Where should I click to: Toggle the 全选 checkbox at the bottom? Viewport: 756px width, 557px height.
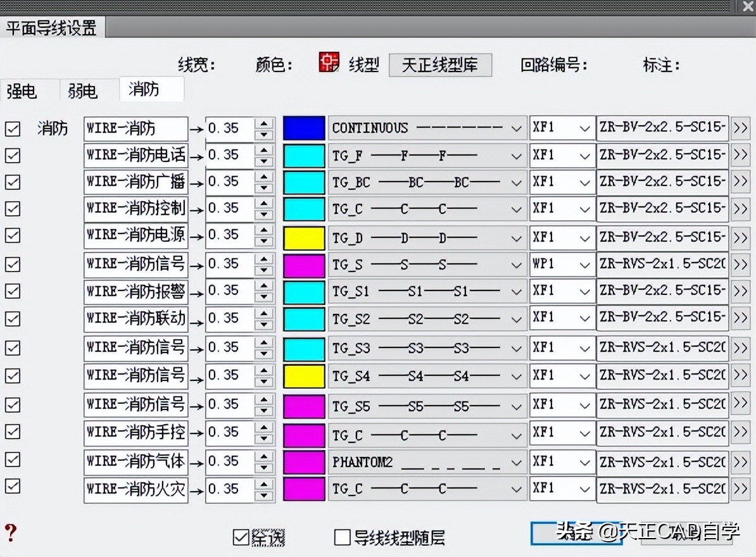pos(240,537)
